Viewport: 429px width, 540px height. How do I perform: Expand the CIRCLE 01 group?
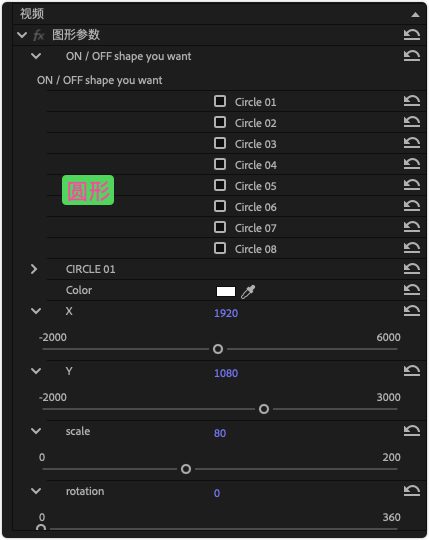(x=34, y=269)
